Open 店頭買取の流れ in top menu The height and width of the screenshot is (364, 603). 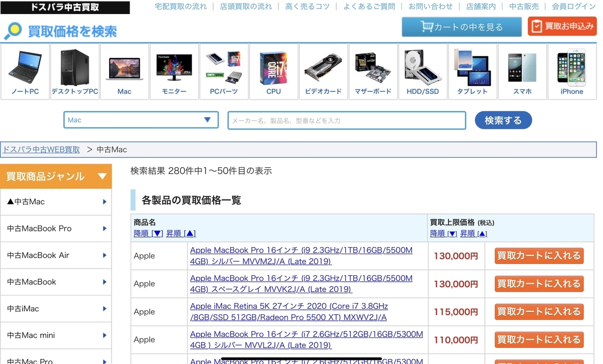click(246, 7)
